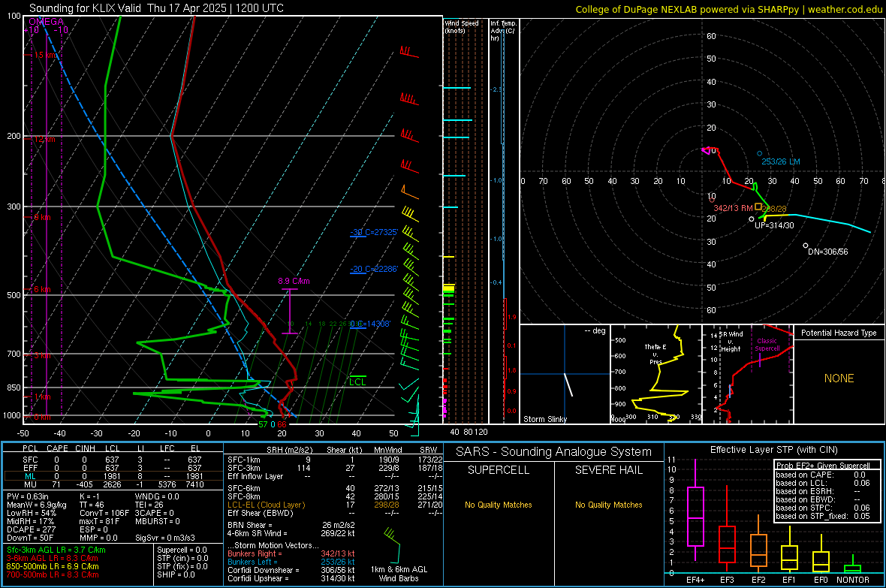Select the highlighted ML parcel row
Image resolution: width=886 pixels, height=588 pixels.
click(x=113, y=476)
